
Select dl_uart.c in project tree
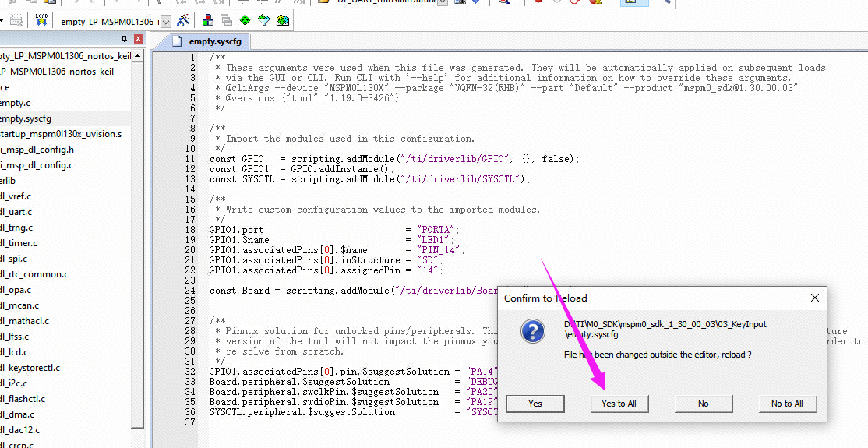16,212
